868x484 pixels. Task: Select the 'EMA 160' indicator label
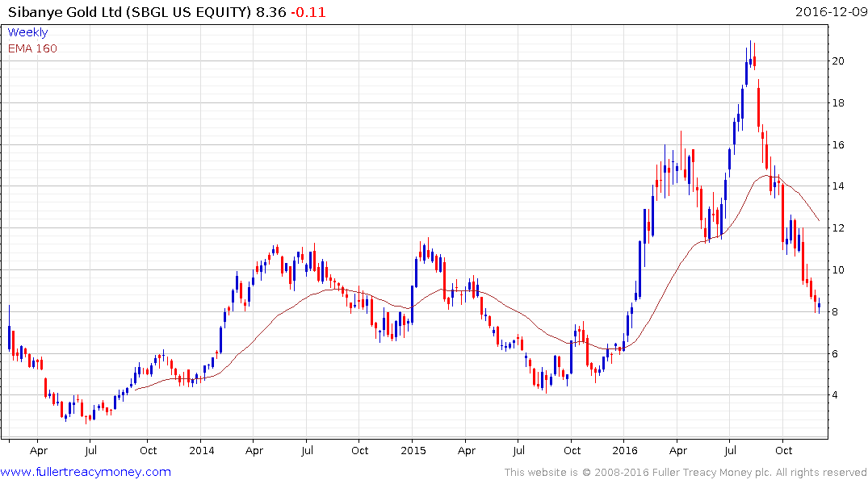pos(32,48)
